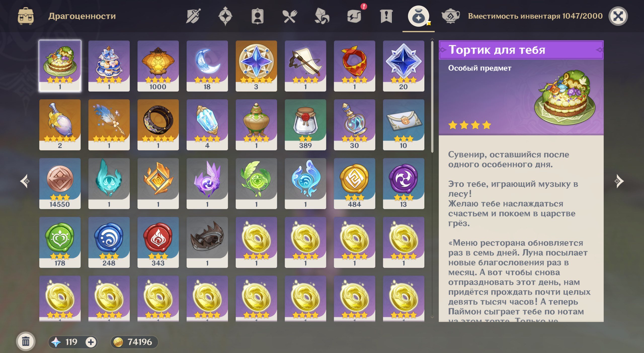Image resolution: width=644 pixels, height=353 pixels.
Task: Click the inventory list scrollbar
Action: point(432,97)
